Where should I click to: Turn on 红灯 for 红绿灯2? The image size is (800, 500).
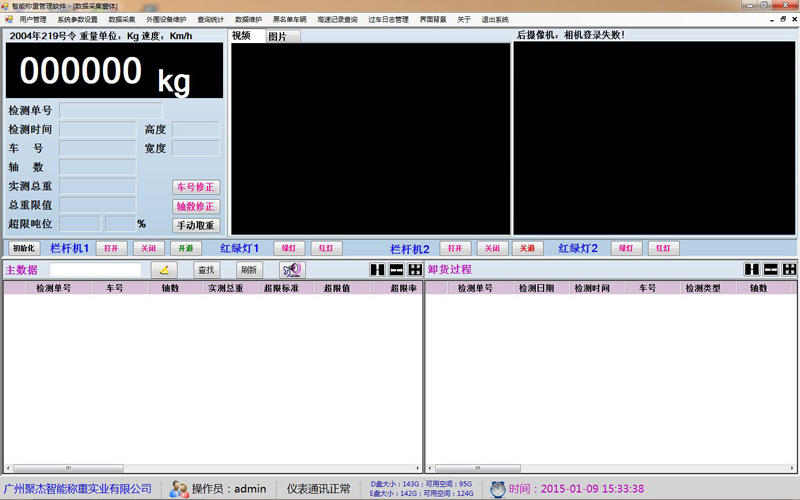pyautogui.click(x=663, y=248)
